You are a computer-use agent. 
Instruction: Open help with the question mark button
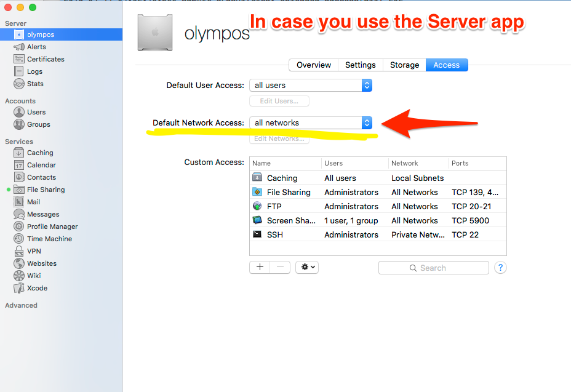click(500, 268)
